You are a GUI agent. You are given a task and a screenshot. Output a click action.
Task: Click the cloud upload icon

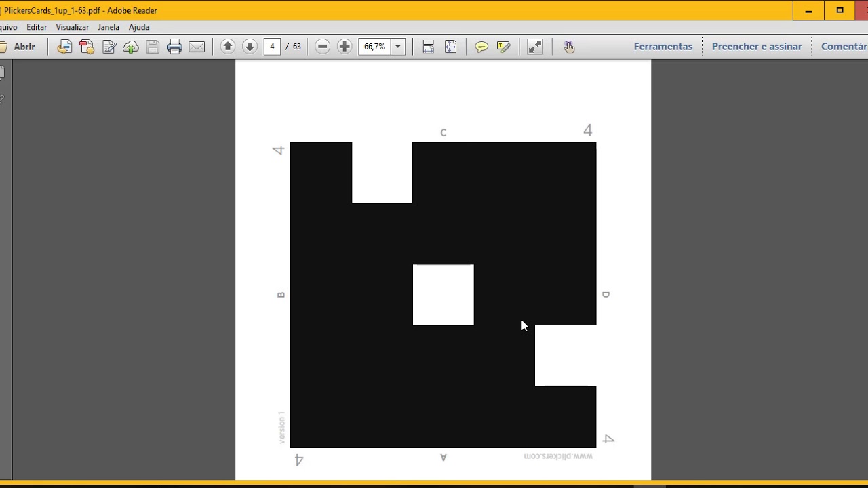click(131, 47)
